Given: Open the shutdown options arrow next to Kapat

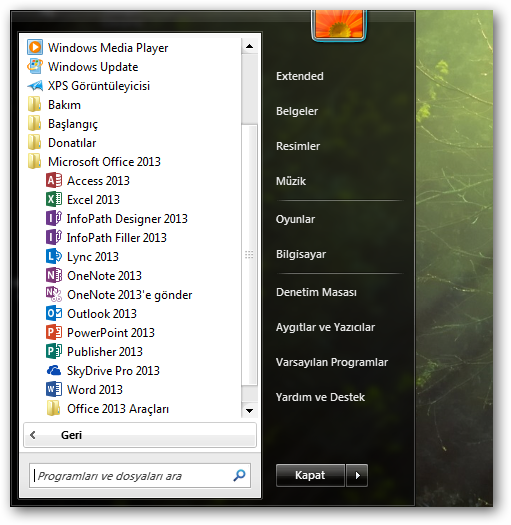Looking at the screenshot, I should tap(357, 475).
